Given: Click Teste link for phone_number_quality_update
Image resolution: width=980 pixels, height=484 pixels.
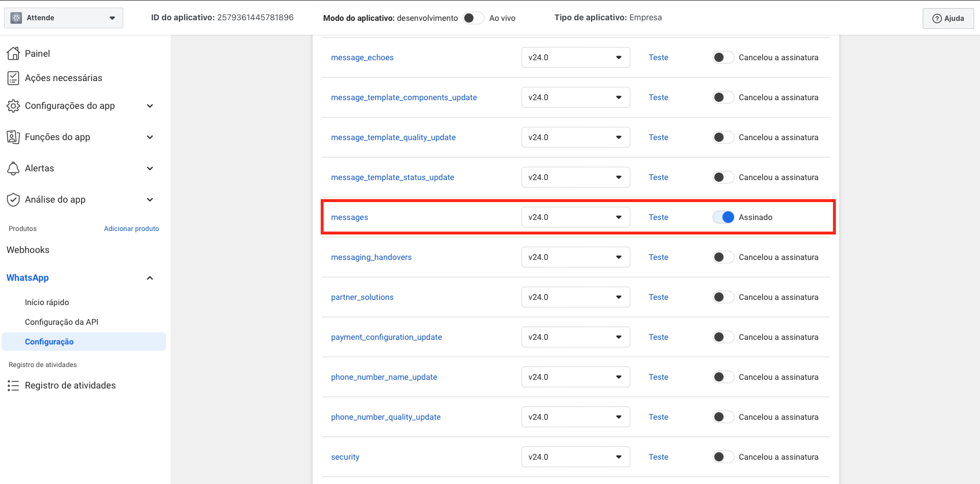Looking at the screenshot, I should pos(658,417).
